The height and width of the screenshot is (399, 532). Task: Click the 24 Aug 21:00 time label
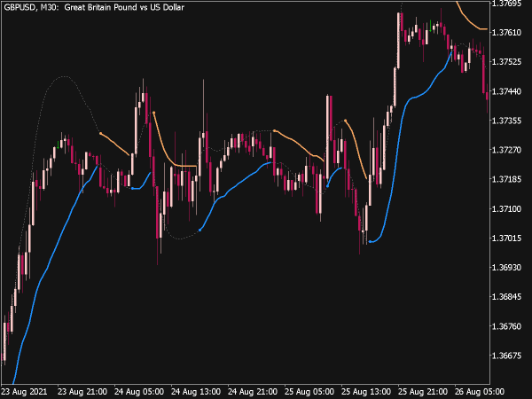(253, 392)
